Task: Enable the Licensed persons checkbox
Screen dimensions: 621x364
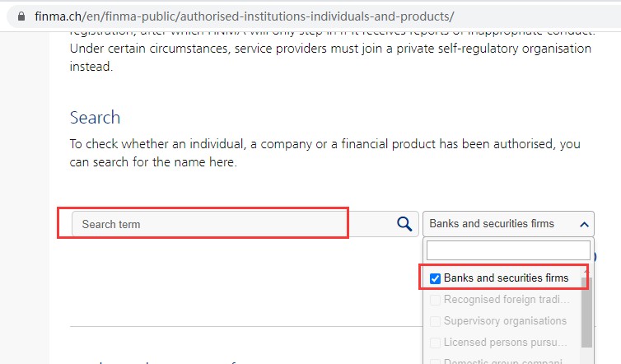Action: (436, 342)
